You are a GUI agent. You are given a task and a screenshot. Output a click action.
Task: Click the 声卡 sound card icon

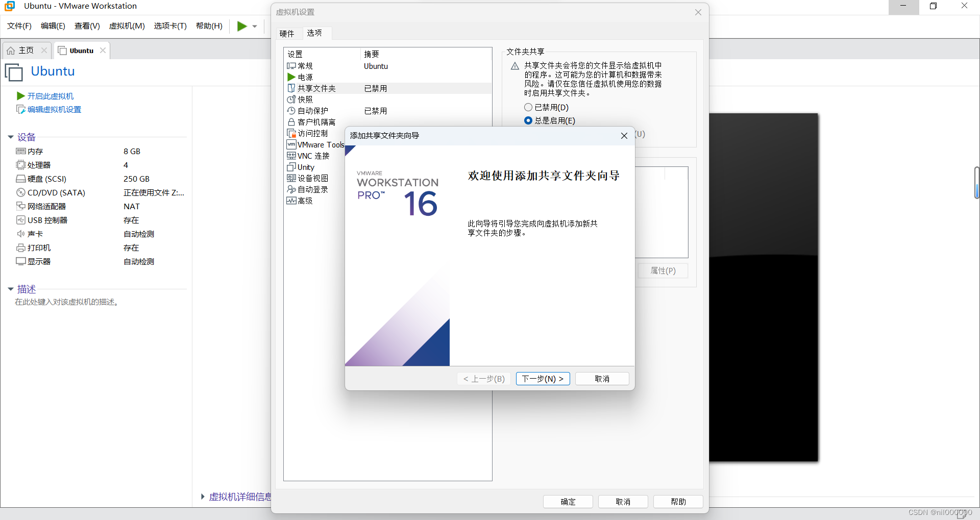coord(21,234)
